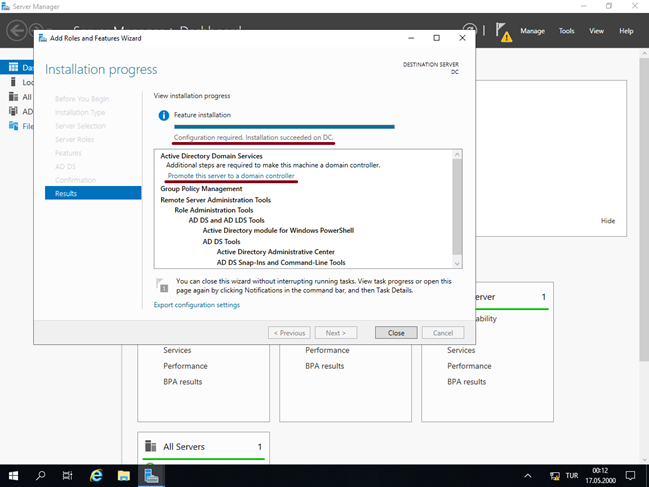Click Group Policy Management entry
This screenshot has width=649, height=487.
pyautogui.click(x=201, y=189)
